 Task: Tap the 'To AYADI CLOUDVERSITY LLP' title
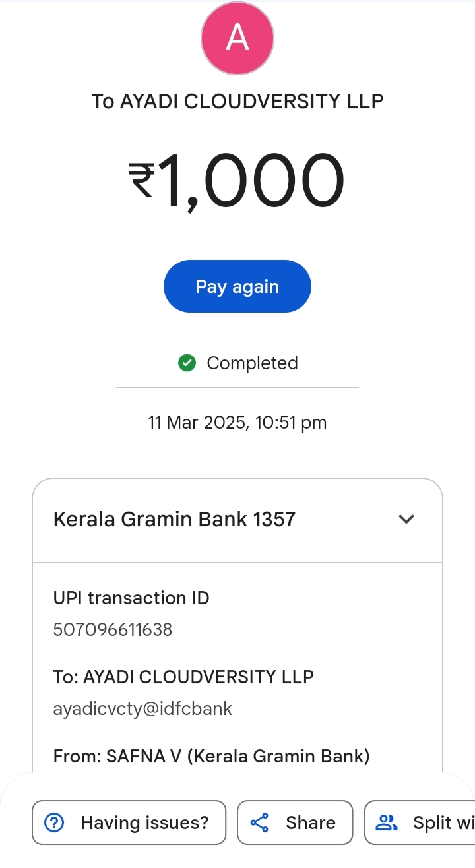coord(237,101)
